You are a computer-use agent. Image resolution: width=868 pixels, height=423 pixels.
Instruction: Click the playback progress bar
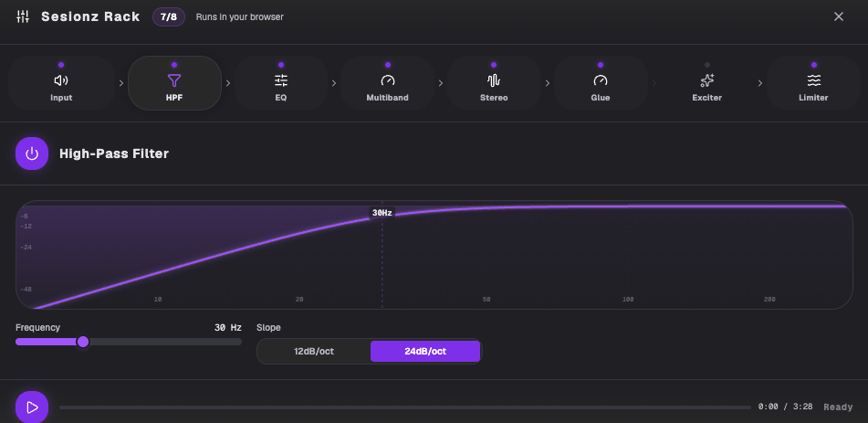coord(405,407)
